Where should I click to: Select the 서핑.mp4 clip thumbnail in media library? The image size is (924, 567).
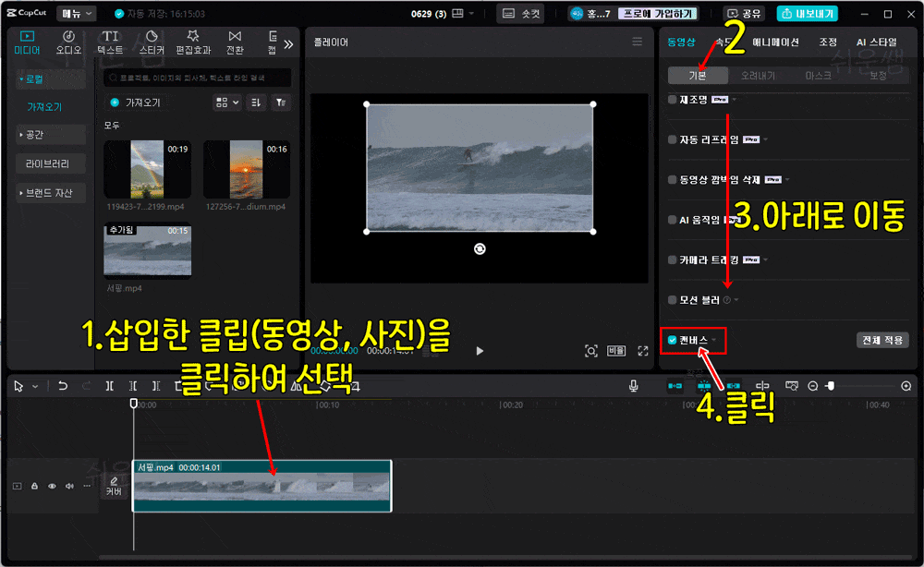pos(147,249)
